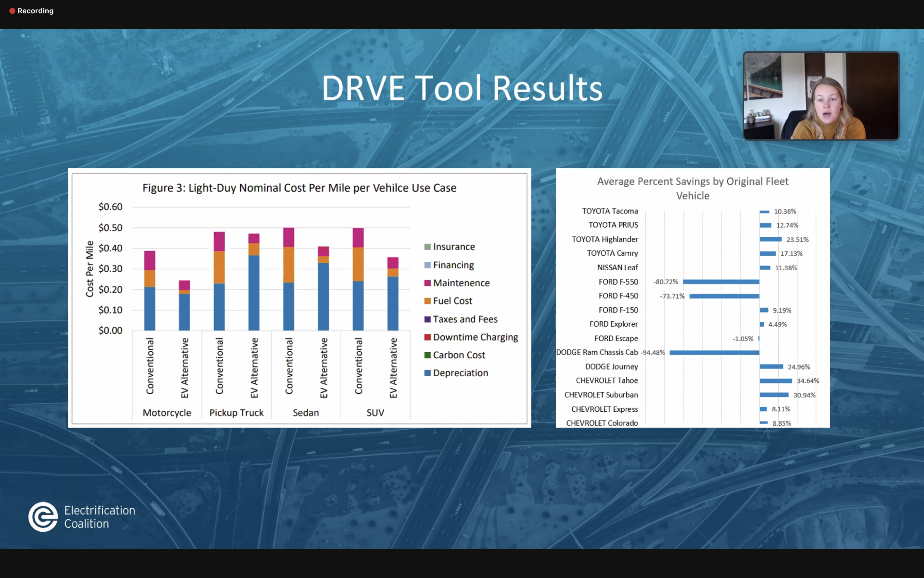Click the TOYOTA Camry row label
The height and width of the screenshot is (578, 924).
[612, 253]
